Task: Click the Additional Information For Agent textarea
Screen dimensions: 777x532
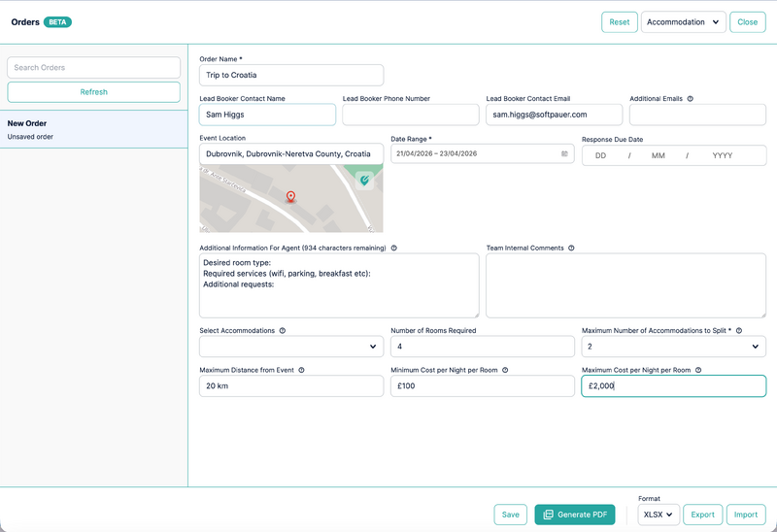Action: [x=339, y=285]
